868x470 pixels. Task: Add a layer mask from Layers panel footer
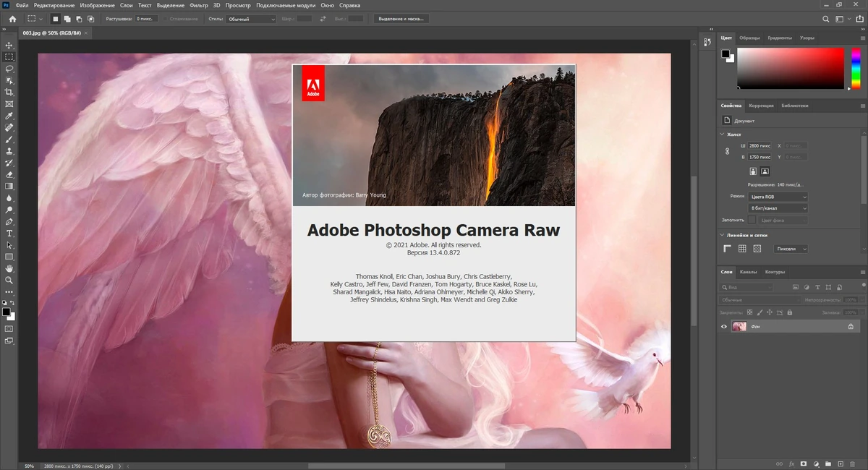804,463
